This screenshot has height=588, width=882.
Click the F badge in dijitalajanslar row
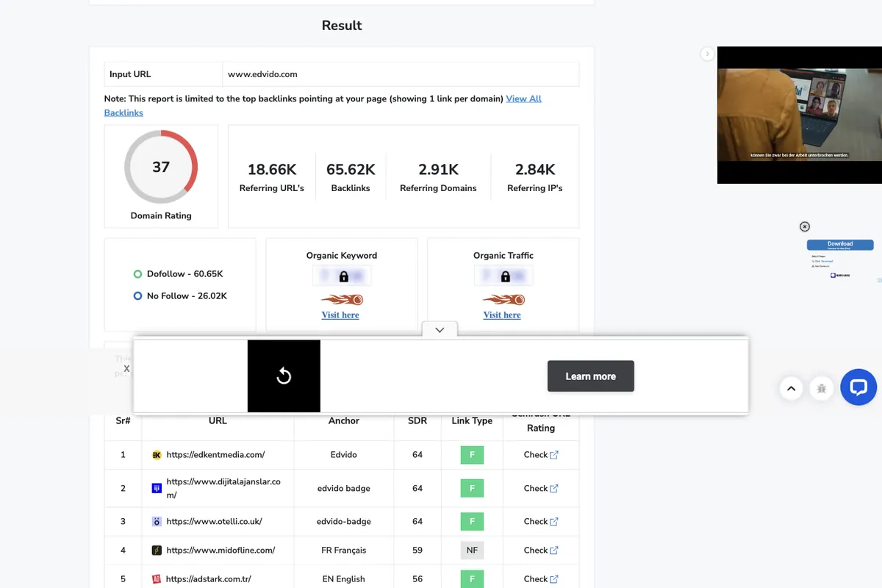click(x=472, y=488)
